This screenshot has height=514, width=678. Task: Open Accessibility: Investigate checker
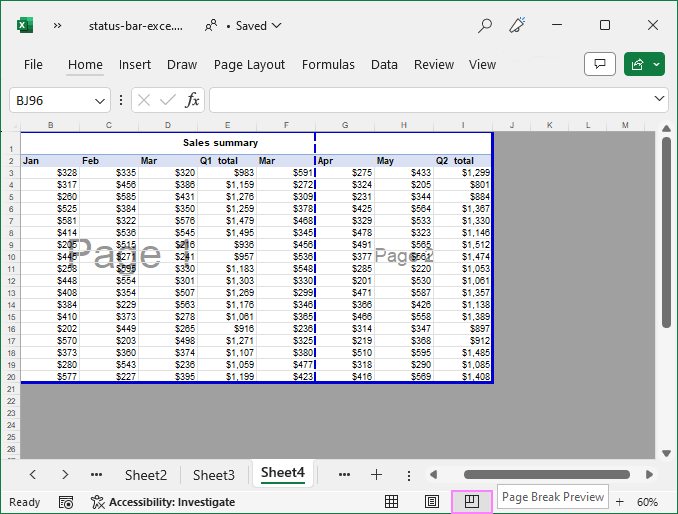point(163,502)
